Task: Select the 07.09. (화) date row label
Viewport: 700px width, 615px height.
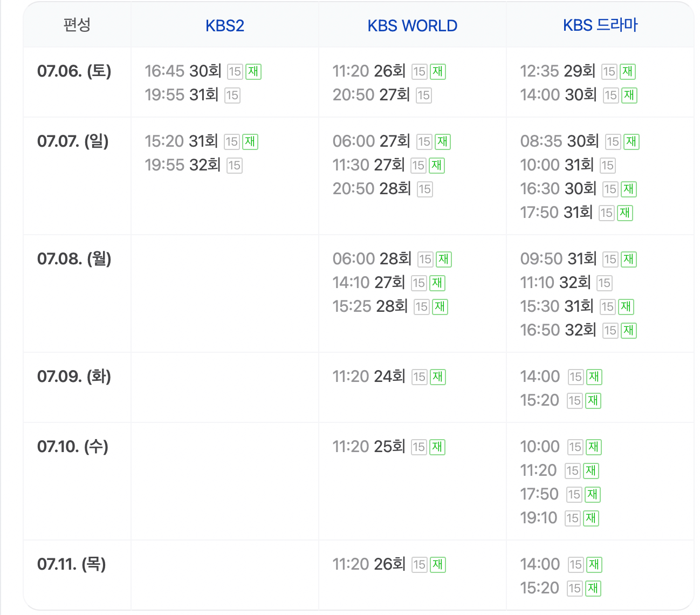Action: click(74, 376)
